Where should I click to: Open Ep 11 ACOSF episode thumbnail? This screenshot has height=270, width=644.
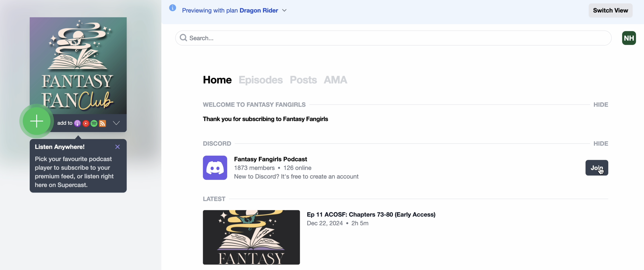251,237
